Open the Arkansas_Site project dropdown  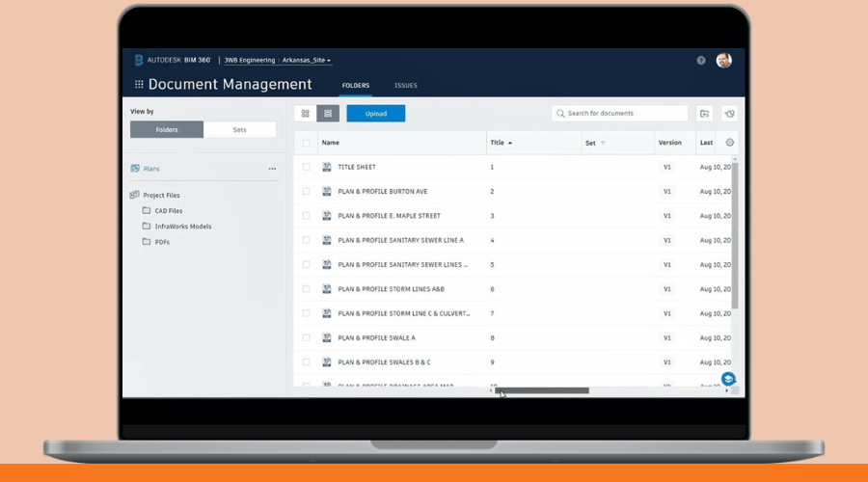coord(307,60)
